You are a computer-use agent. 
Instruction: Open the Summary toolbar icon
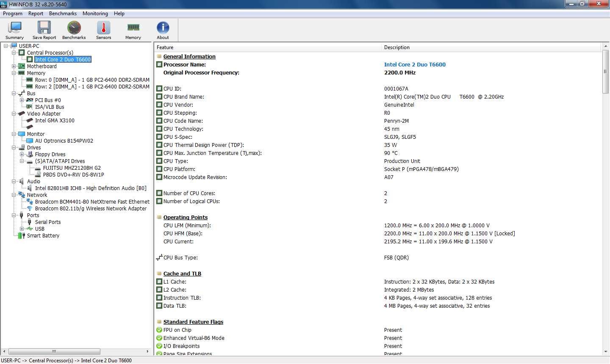[x=14, y=30]
